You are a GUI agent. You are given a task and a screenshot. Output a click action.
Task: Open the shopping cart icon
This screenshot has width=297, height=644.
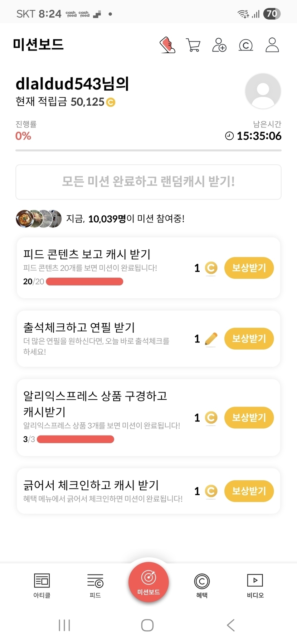coord(193,45)
